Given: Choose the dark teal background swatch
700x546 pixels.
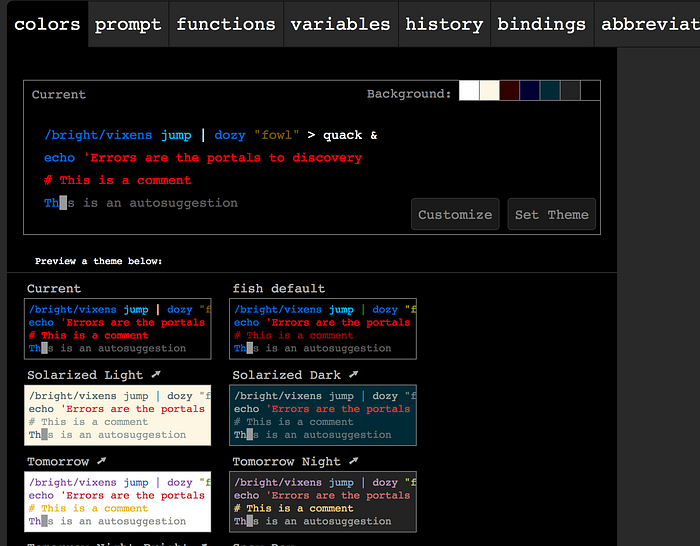Looking at the screenshot, I should tap(550, 91).
